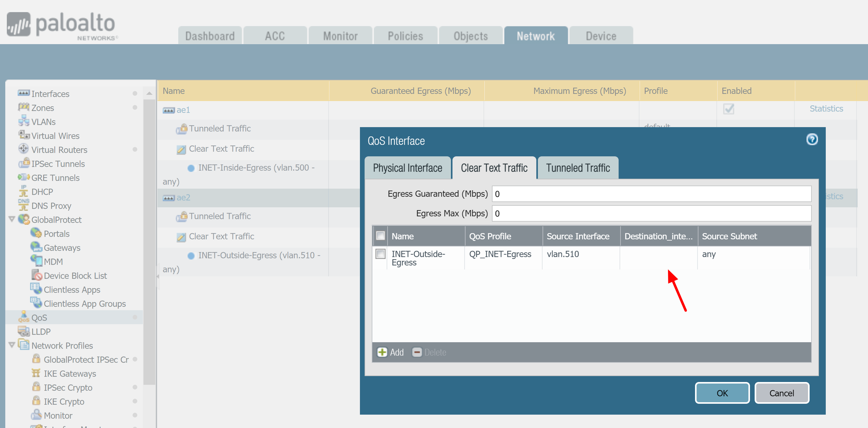
Task: Click the sidebar scroll up arrow
Action: point(149,94)
